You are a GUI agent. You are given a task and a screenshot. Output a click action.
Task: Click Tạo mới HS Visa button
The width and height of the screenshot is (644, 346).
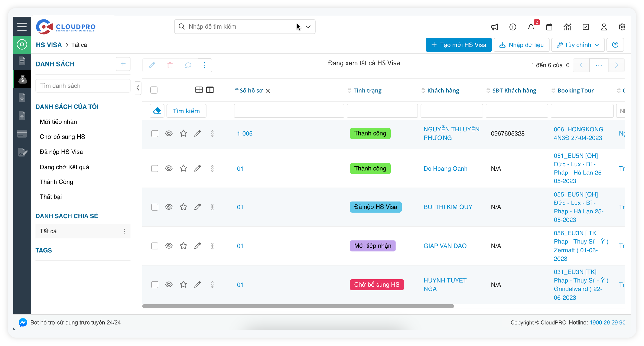pos(459,45)
